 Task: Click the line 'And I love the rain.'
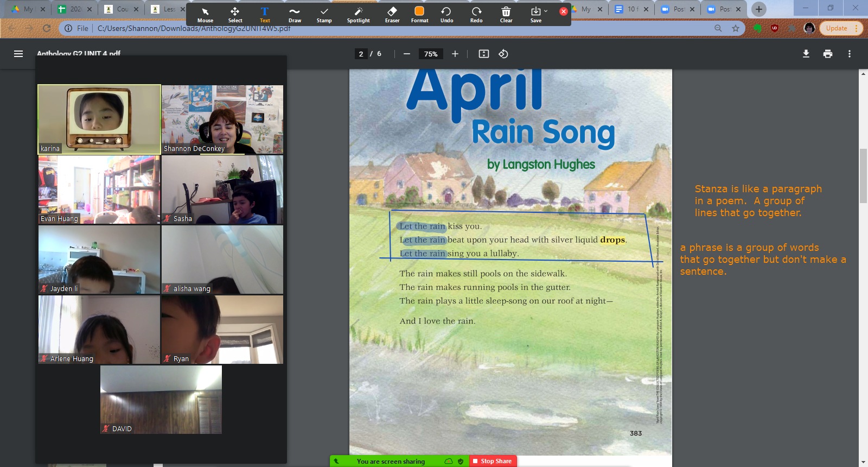click(x=438, y=321)
